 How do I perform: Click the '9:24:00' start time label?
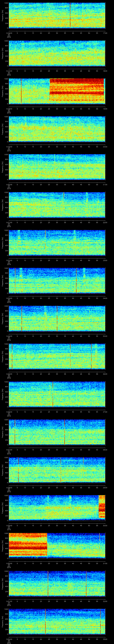click(9, 336)
